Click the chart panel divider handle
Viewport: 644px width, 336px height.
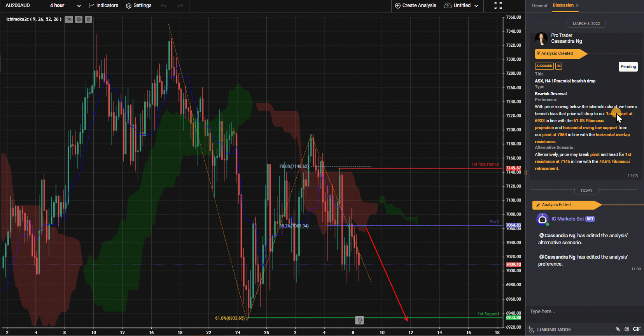click(x=526, y=172)
